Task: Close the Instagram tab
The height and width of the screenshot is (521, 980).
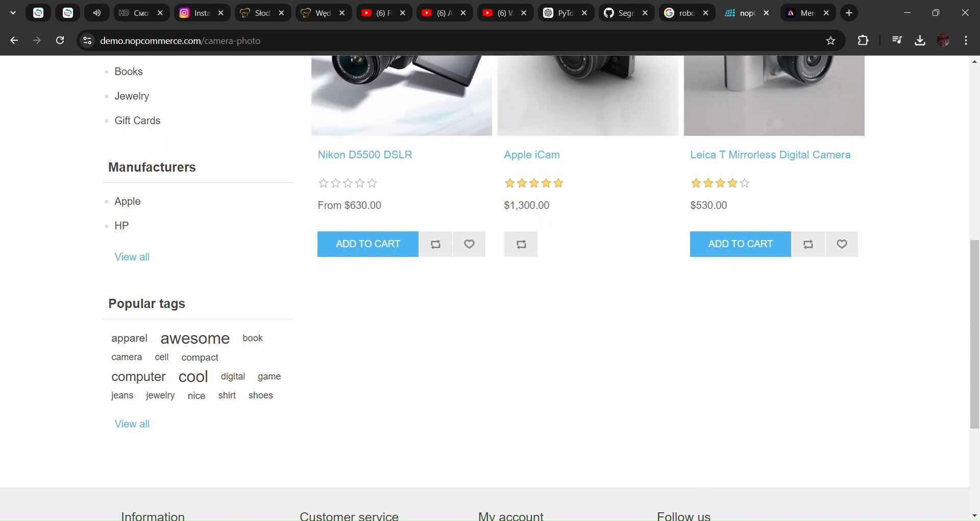Action: click(x=220, y=13)
